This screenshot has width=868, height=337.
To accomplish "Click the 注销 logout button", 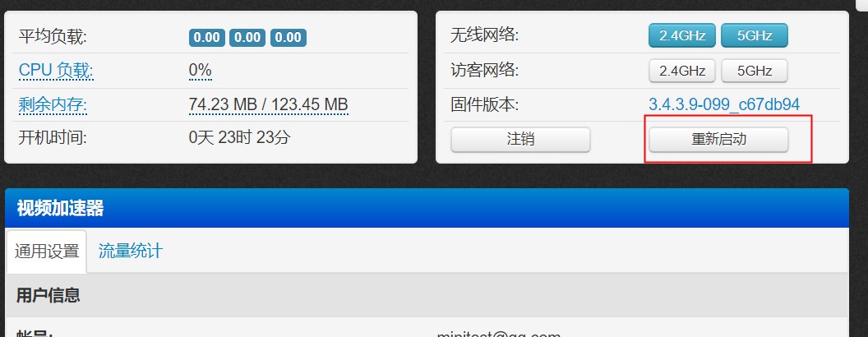I will pos(520,140).
